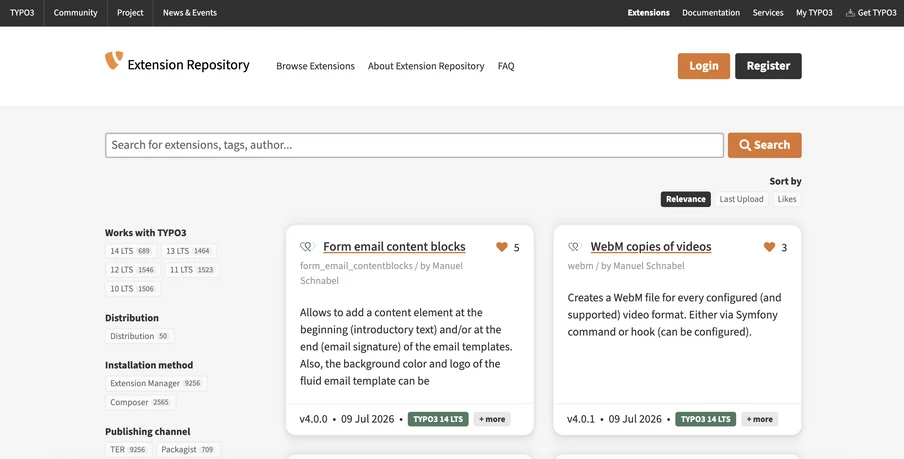Click the 'v4.0.1' version text
This screenshot has height=459, width=904.
pyautogui.click(x=581, y=419)
